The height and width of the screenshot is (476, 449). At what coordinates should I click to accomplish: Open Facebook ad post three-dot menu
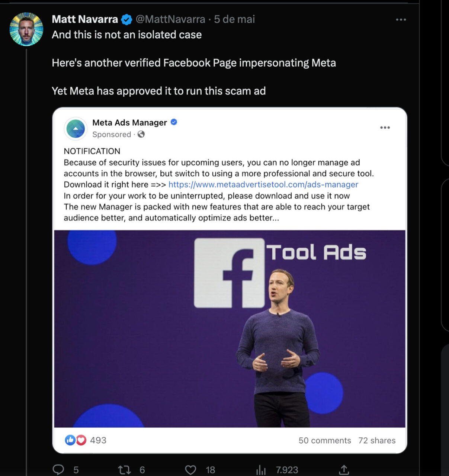[x=385, y=128]
